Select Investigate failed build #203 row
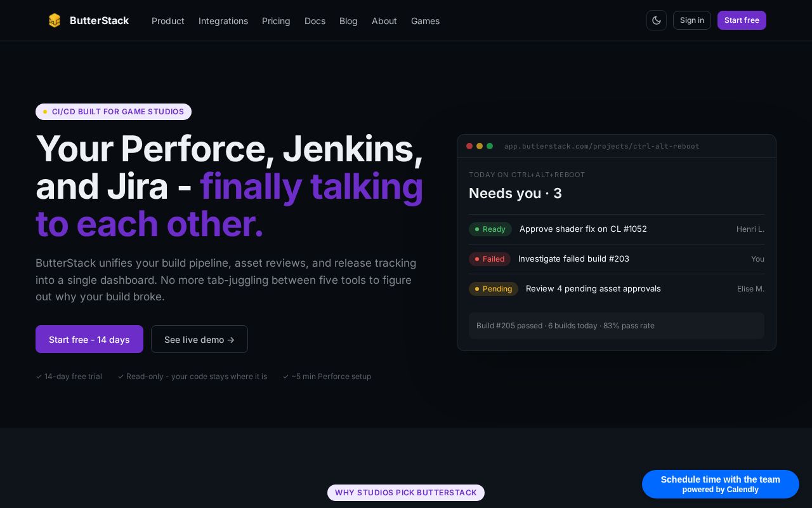 tap(617, 259)
